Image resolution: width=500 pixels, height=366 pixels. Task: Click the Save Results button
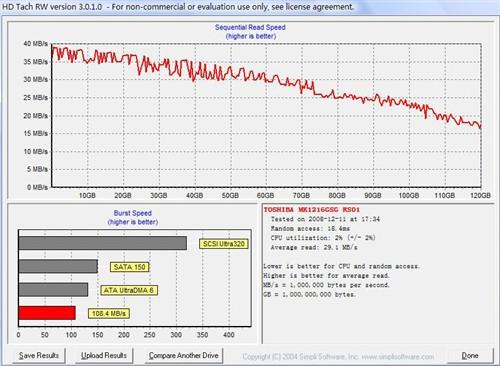coord(39,356)
